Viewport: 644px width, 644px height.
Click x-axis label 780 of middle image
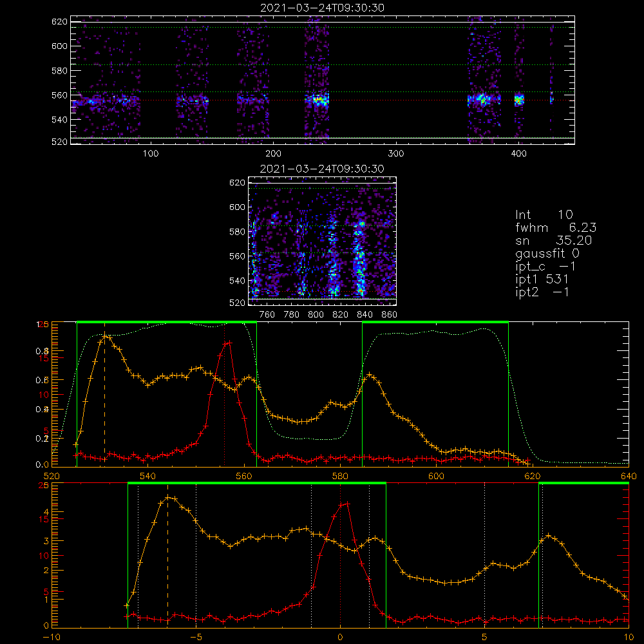(x=292, y=315)
